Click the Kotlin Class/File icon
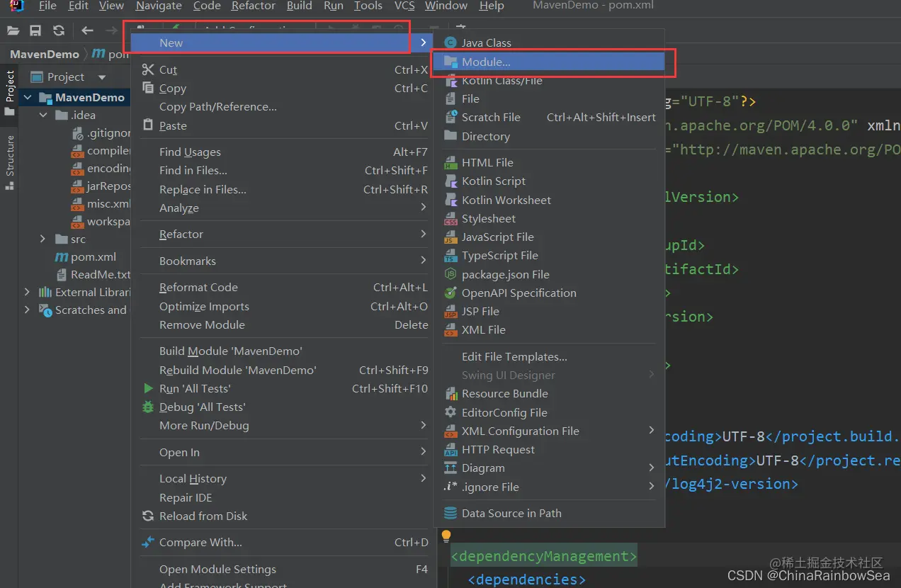Image resolution: width=901 pixels, height=588 pixels. coord(450,81)
